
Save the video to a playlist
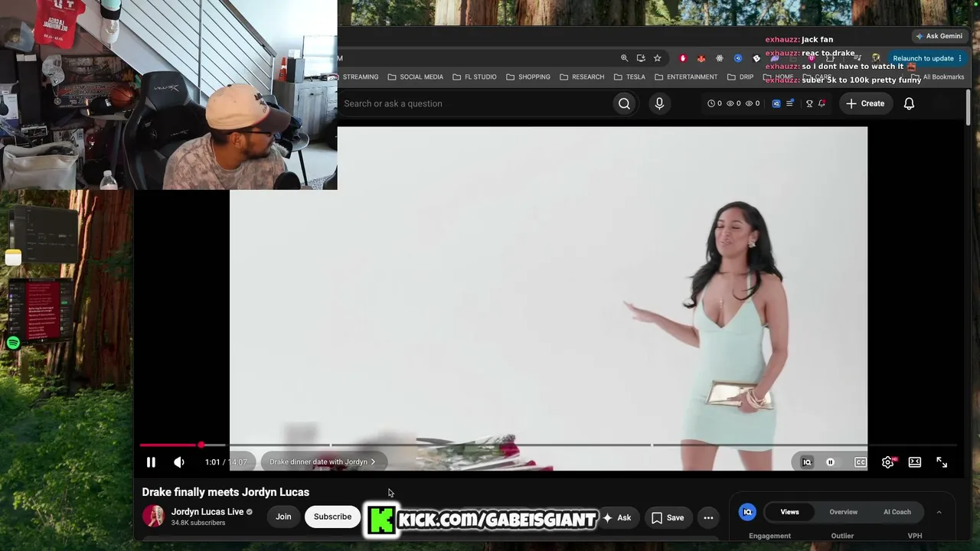point(668,518)
